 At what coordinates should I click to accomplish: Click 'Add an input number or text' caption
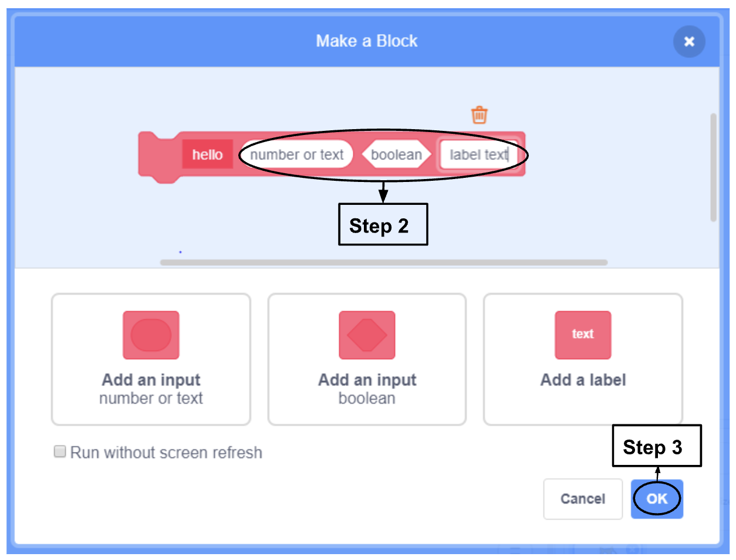click(151, 389)
